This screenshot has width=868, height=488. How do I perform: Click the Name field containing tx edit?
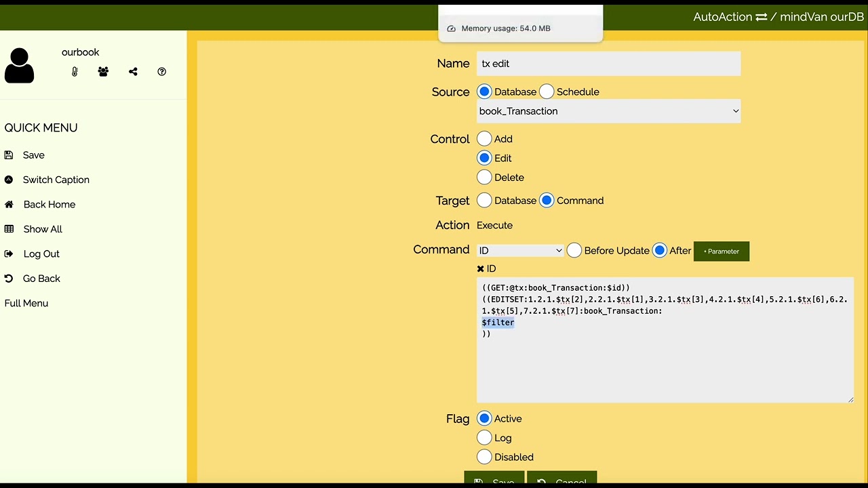(x=609, y=64)
